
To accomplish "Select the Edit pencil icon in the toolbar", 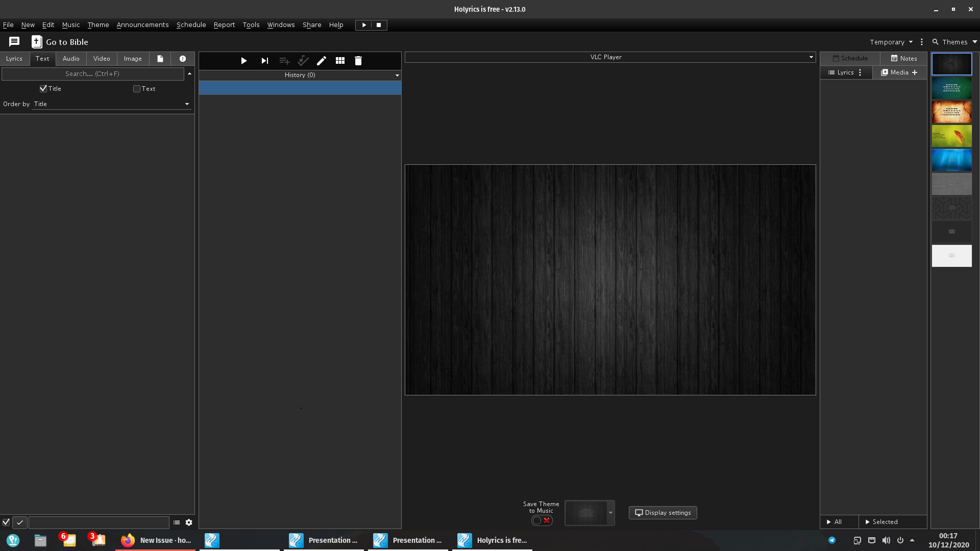I will [x=322, y=60].
